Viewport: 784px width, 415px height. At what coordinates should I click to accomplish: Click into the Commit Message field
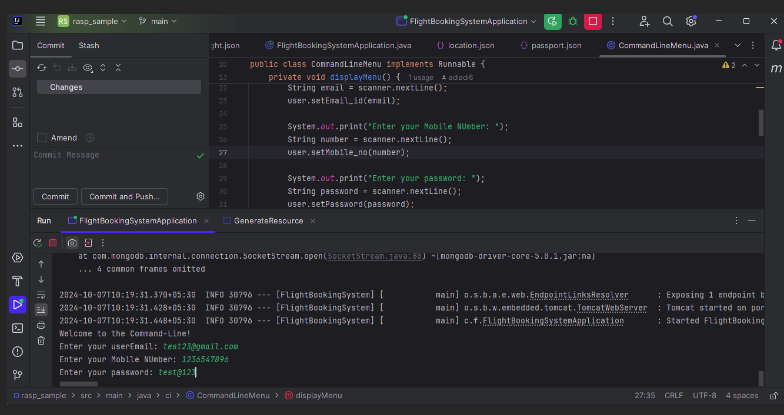pyautogui.click(x=119, y=166)
